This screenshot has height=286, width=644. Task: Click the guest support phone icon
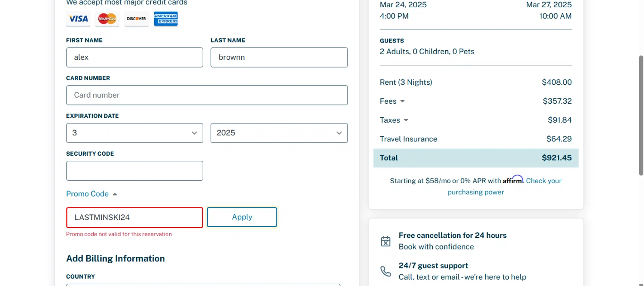coord(386,271)
